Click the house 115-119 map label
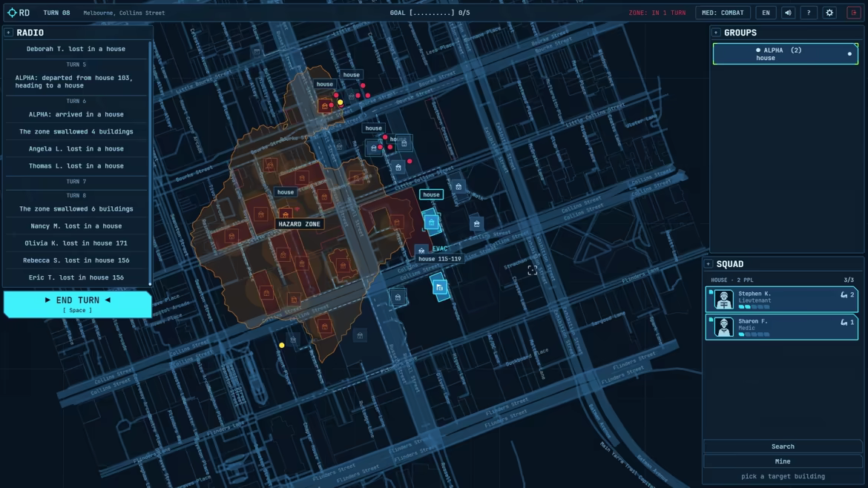 pyautogui.click(x=439, y=259)
